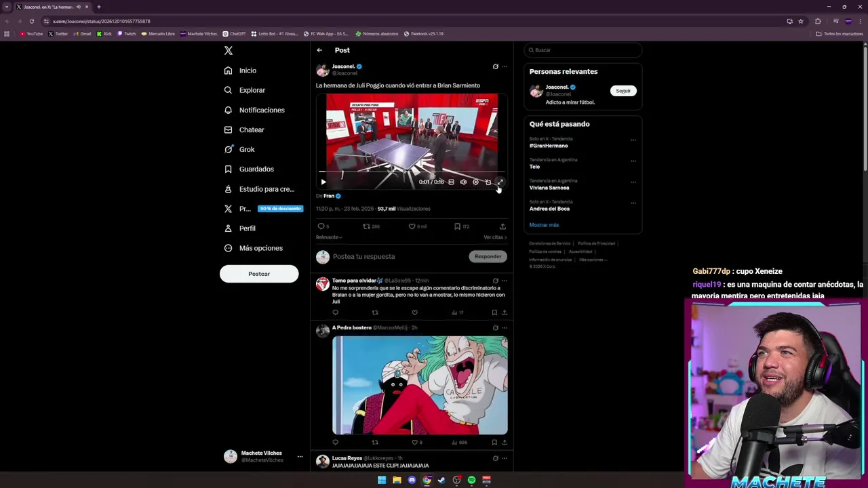Screen dimensions: 868x488
Task: Open more options for Viviana Sarnosa trend
Action: click(633, 182)
